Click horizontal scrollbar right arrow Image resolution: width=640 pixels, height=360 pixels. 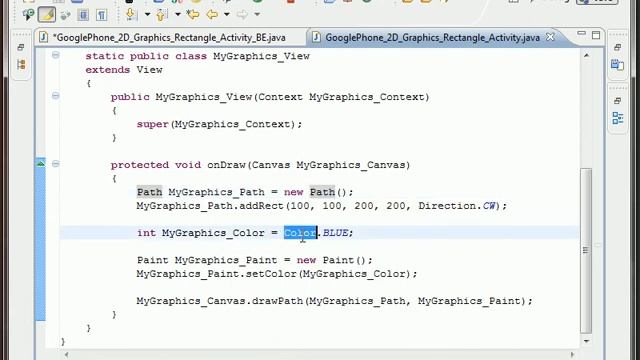(572, 355)
